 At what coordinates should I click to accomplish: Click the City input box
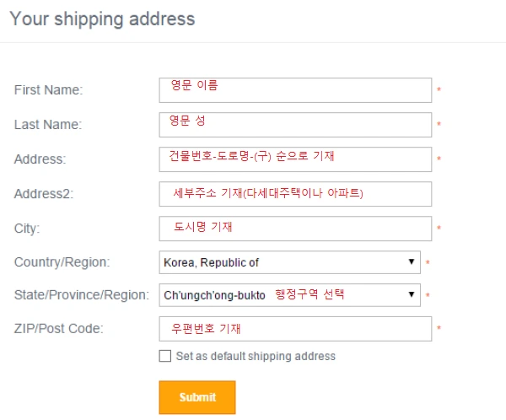(x=295, y=229)
